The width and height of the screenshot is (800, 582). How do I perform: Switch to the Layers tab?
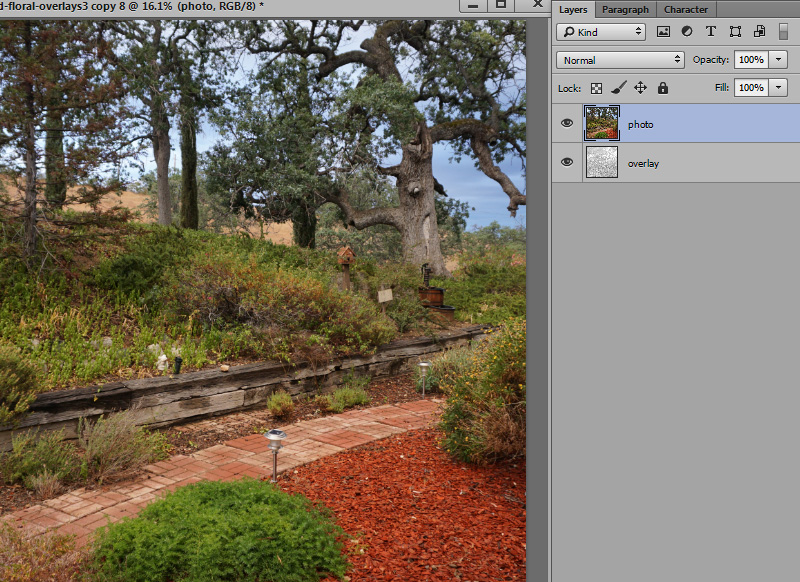click(x=573, y=10)
